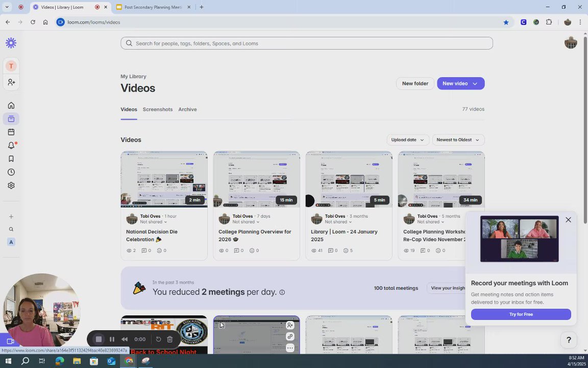Click the small search icon in sidebar
Viewport: 588px width, 368px height.
pos(11,229)
